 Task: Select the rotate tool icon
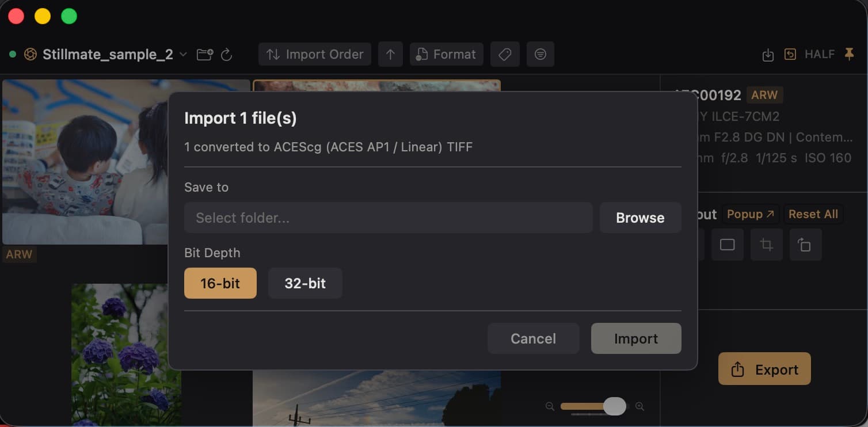pos(805,245)
